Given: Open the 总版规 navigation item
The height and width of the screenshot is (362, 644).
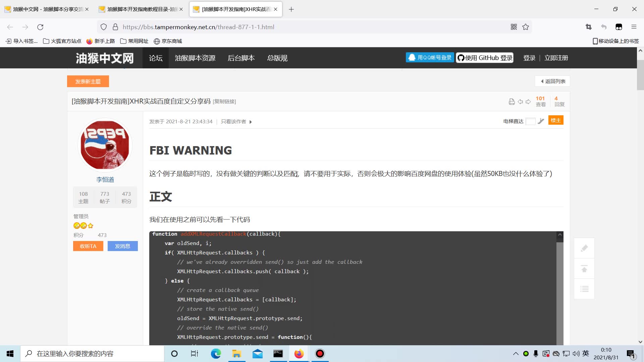Looking at the screenshot, I should click(x=277, y=58).
